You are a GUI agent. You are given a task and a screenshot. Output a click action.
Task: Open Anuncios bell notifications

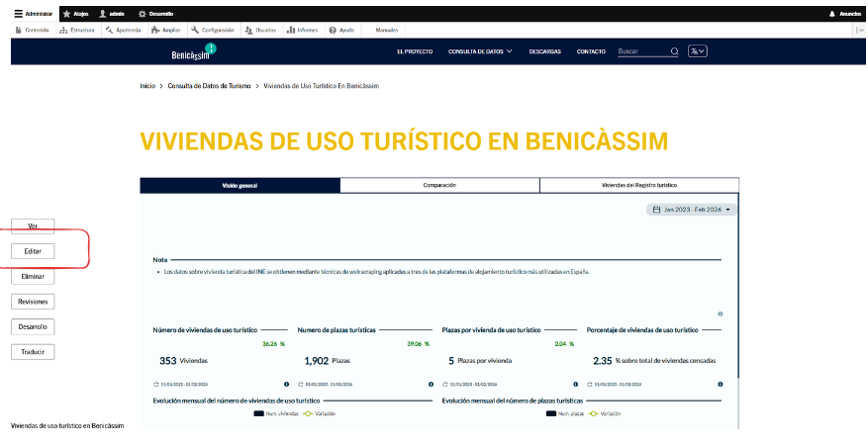pos(845,14)
